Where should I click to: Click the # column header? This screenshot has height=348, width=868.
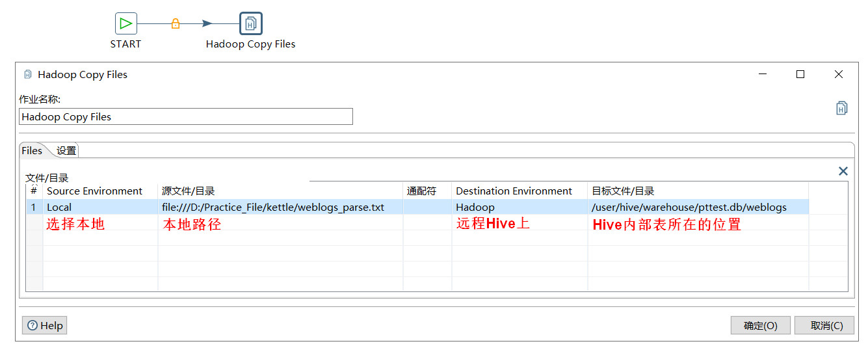(34, 191)
